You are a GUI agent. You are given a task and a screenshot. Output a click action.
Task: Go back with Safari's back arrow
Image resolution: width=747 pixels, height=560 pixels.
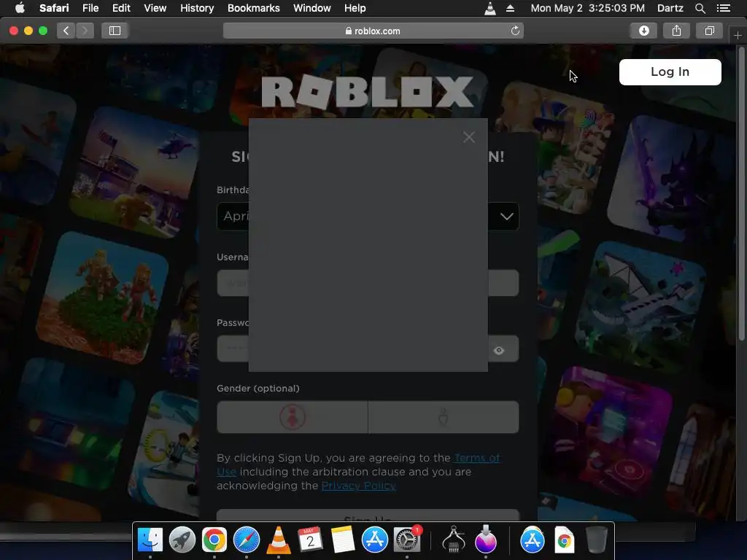pyautogui.click(x=66, y=31)
